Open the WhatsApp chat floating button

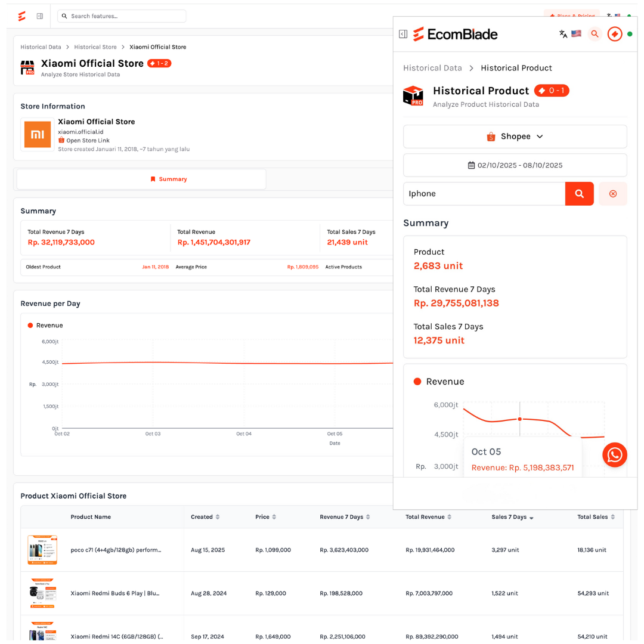point(614,455)
